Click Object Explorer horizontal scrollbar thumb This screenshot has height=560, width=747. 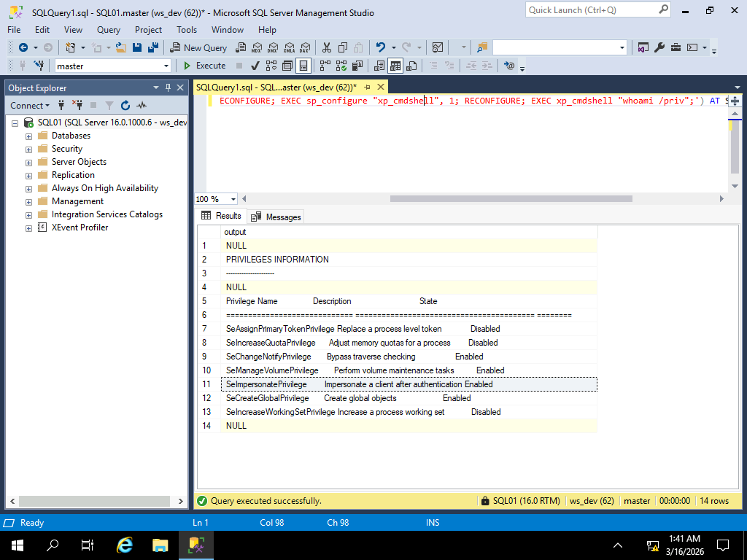[x=94, y=501]
